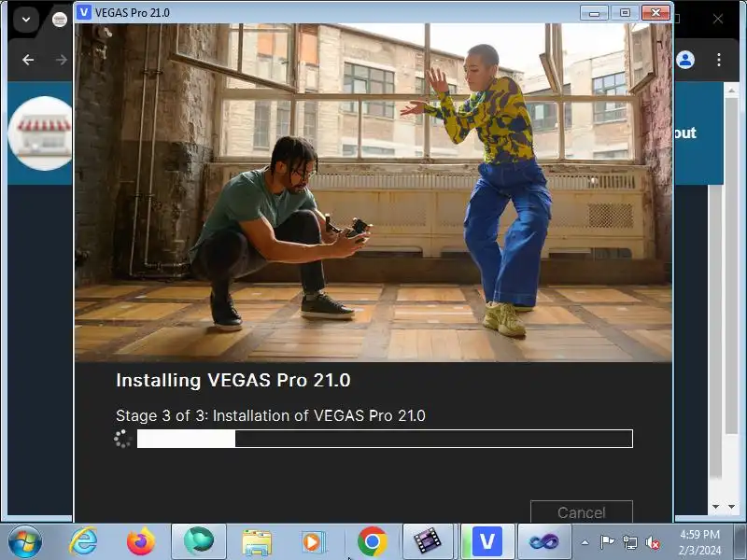Click scrollbar up arrow in Chrome window
This screenshot has height=560, width=747.
click(x=731, y=90)
